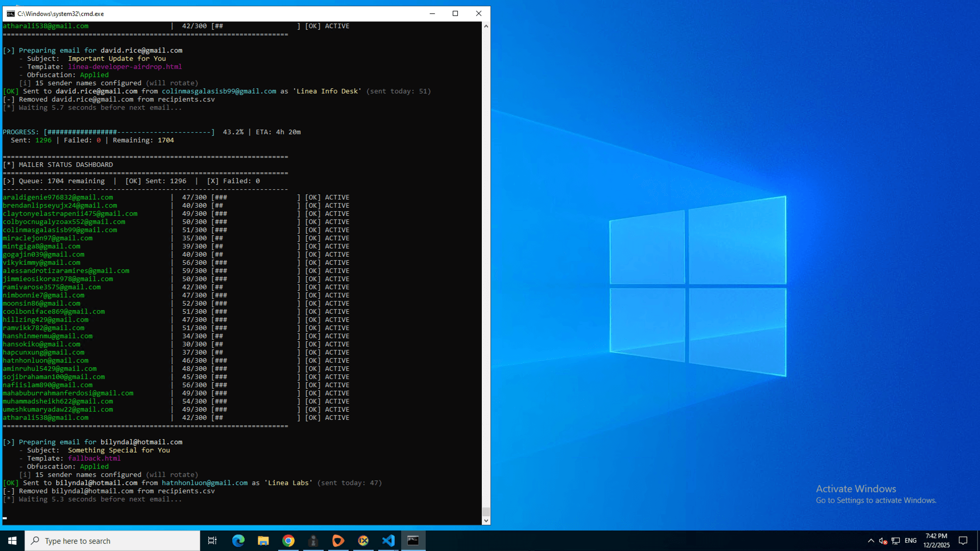This screenshot has height=551, width=980.
Task: Open Task View from the taskbar
Action: click(212, 541)
